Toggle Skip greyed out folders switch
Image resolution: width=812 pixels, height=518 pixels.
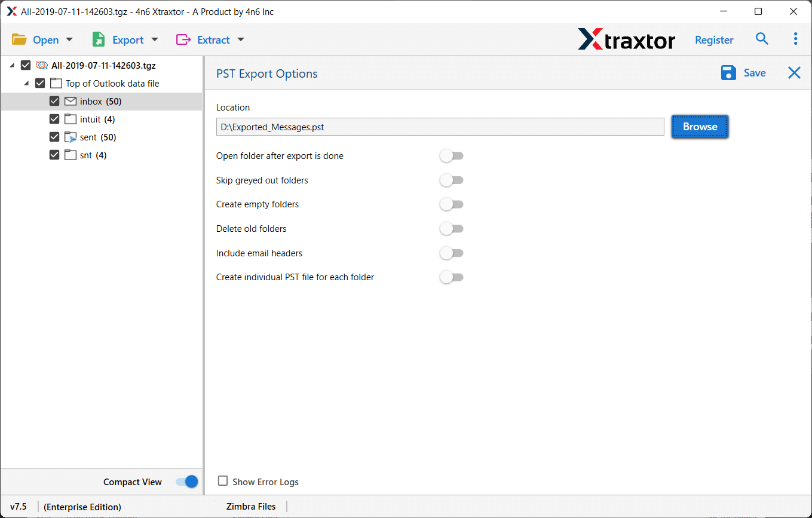(x=452, y=180)
